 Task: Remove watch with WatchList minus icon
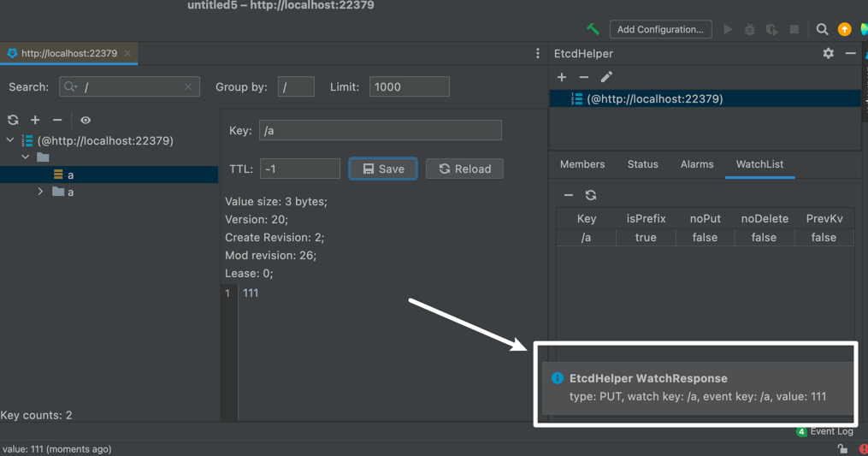(569, 195)
